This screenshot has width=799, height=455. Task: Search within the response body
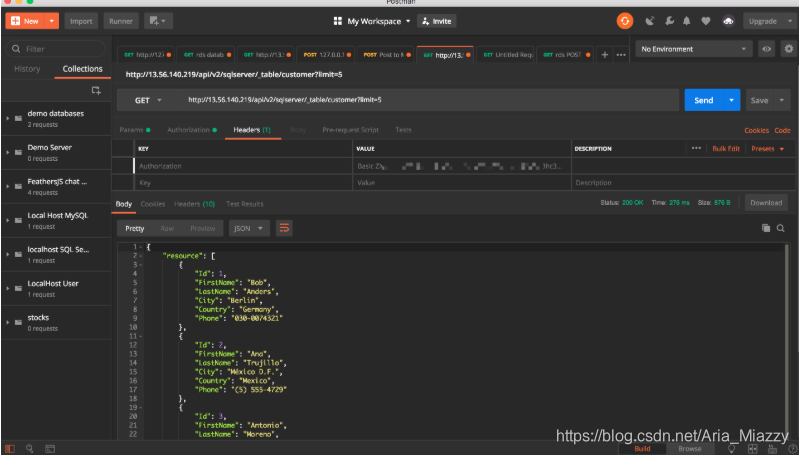tap(780, 228)
